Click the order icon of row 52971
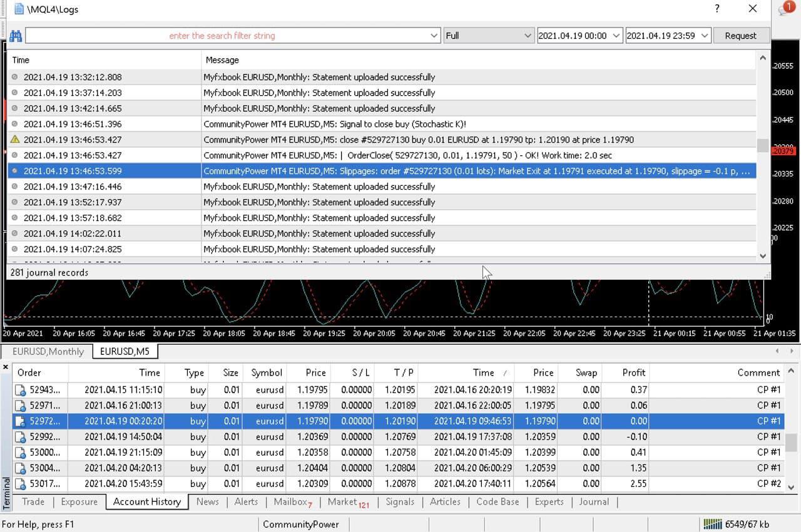 tap(21, 406)
